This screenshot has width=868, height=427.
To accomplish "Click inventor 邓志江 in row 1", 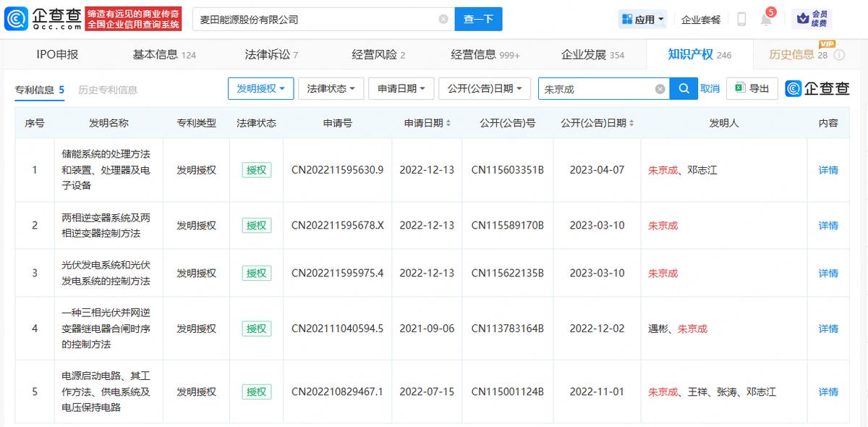I will point(702,170).
